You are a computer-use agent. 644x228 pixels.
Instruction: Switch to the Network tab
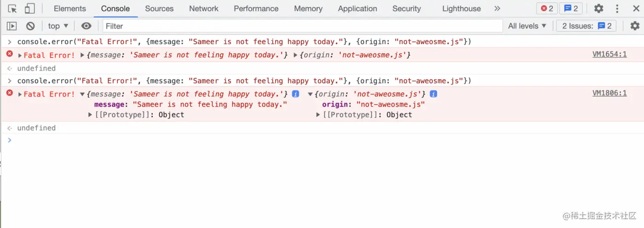204,9
